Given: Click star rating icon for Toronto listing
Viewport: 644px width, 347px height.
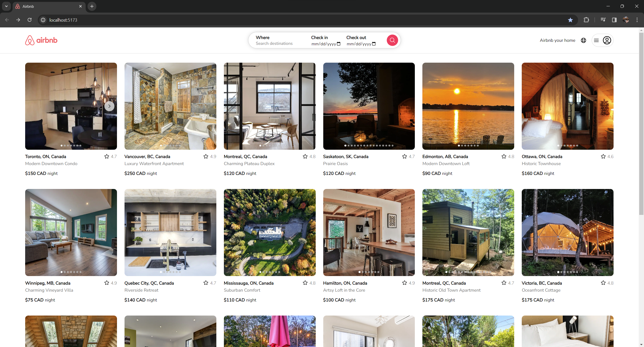Looking at the screenshot, I should click(107, 157).
